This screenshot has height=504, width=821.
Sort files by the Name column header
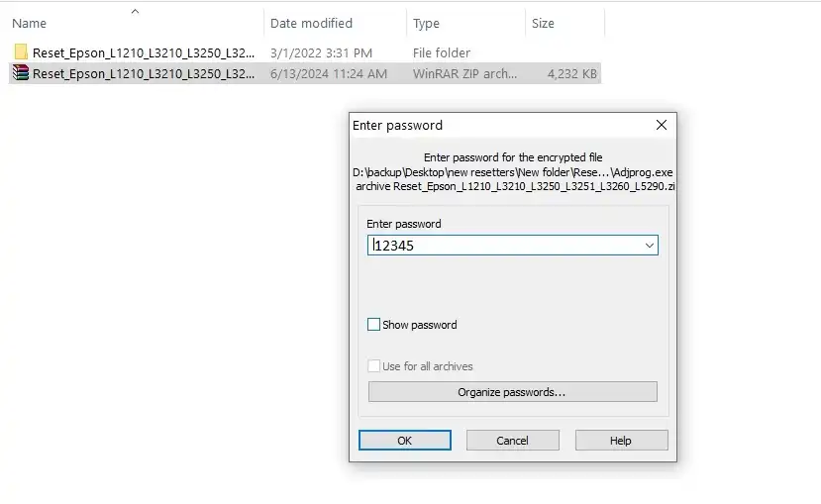pos(30,23)
